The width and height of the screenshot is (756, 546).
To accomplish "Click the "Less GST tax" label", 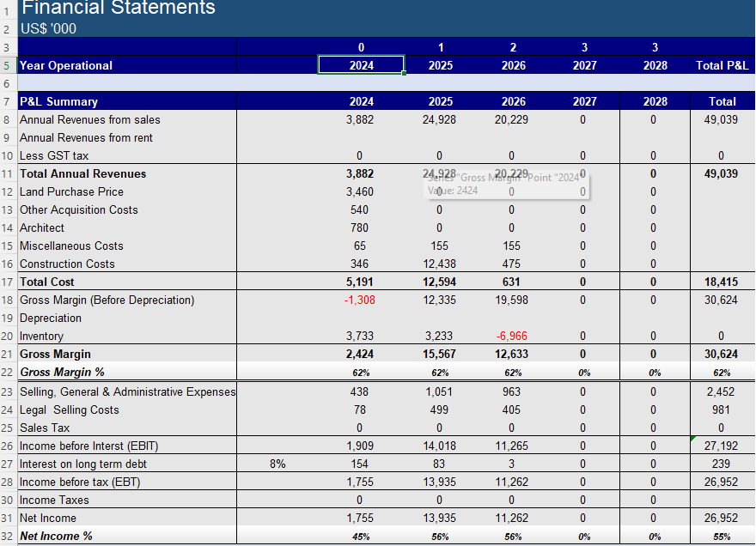I will tap(54, 155).
